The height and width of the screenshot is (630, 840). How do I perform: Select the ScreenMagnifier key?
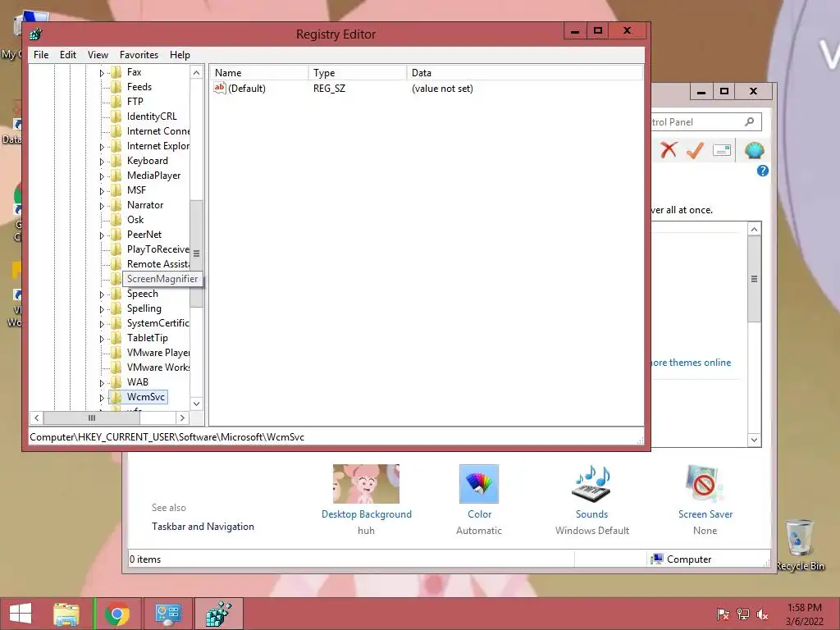[x=162, y=279]
